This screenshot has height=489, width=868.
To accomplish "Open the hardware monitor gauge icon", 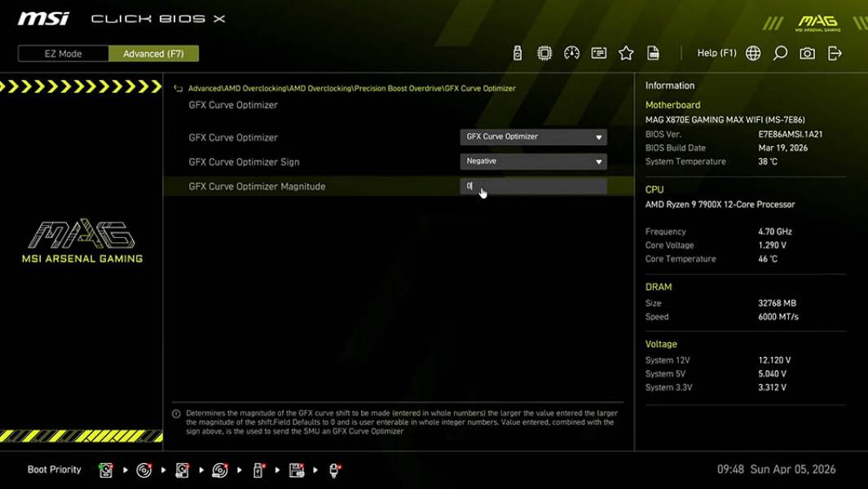I will pos(571,52).
